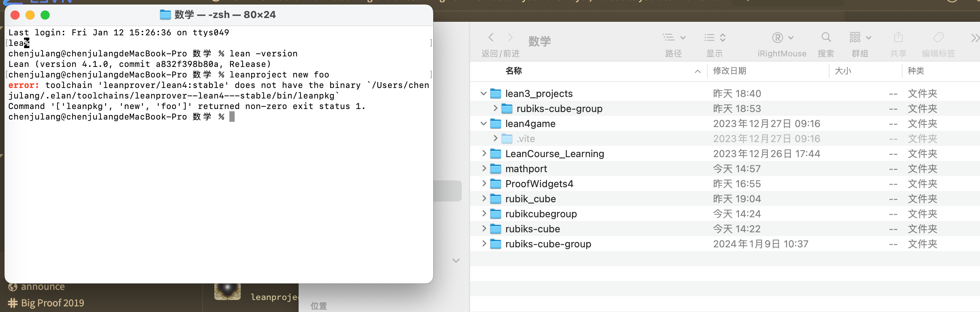Open the announce channel in background window
Image resolution: width=980 pixels, height=312 pixels.
tap(42, 286)
